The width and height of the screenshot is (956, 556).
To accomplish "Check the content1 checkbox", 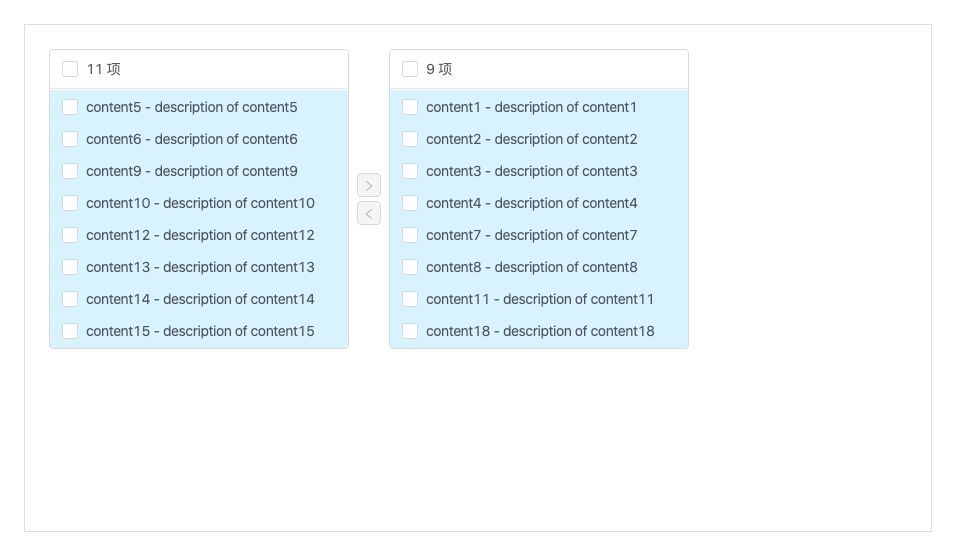I will [410, 107].
